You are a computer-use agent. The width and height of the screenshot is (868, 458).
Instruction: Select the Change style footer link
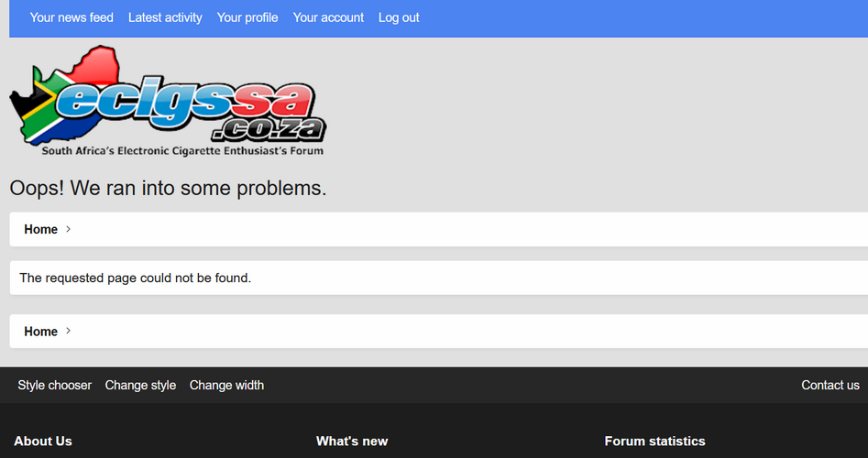point(140,385)
